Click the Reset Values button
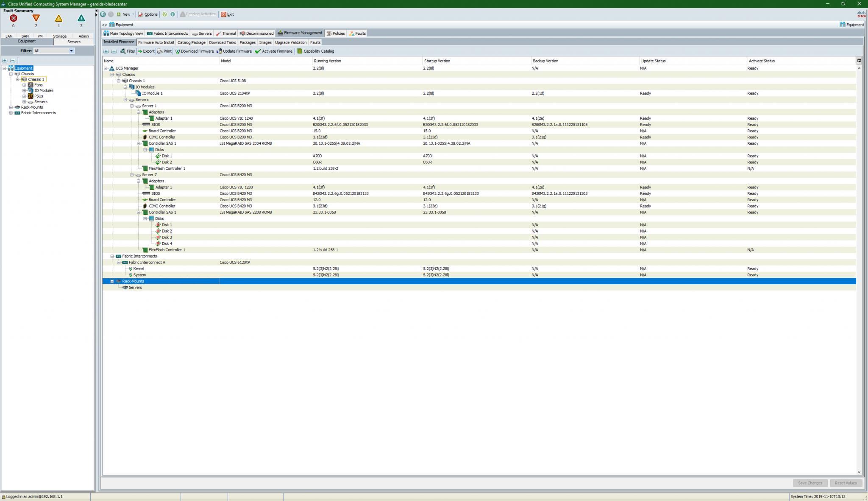 tap(846, 483)
